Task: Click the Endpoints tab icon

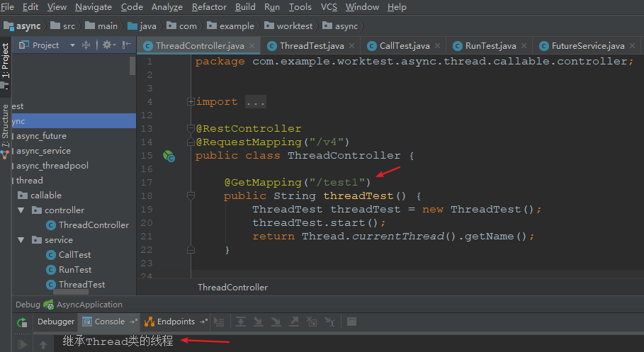Action: pos(149,322)
